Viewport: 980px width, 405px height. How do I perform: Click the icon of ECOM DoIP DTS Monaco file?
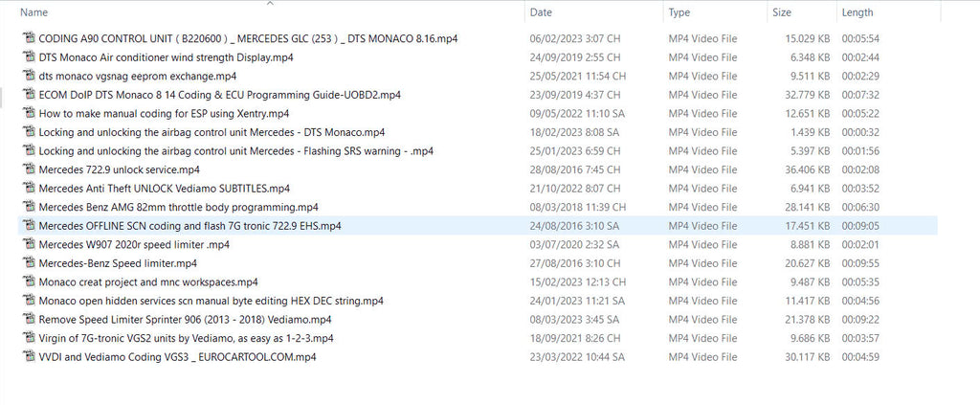28,94
